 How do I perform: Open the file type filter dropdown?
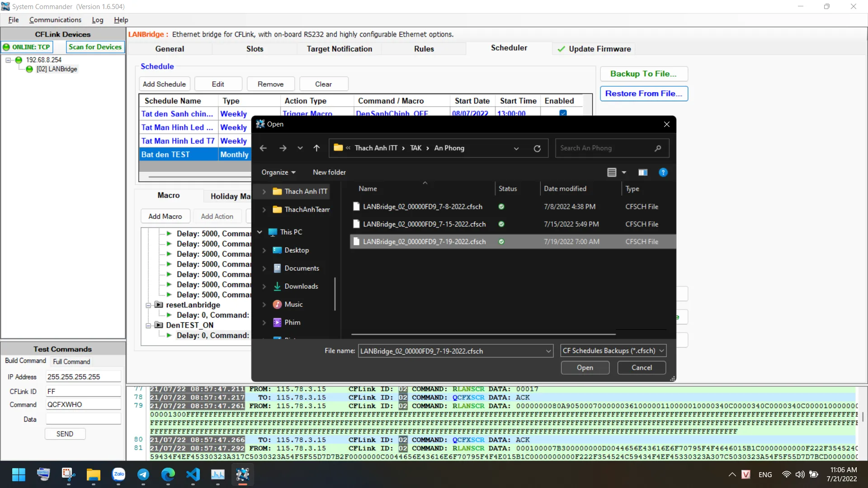tap(613, 351)
